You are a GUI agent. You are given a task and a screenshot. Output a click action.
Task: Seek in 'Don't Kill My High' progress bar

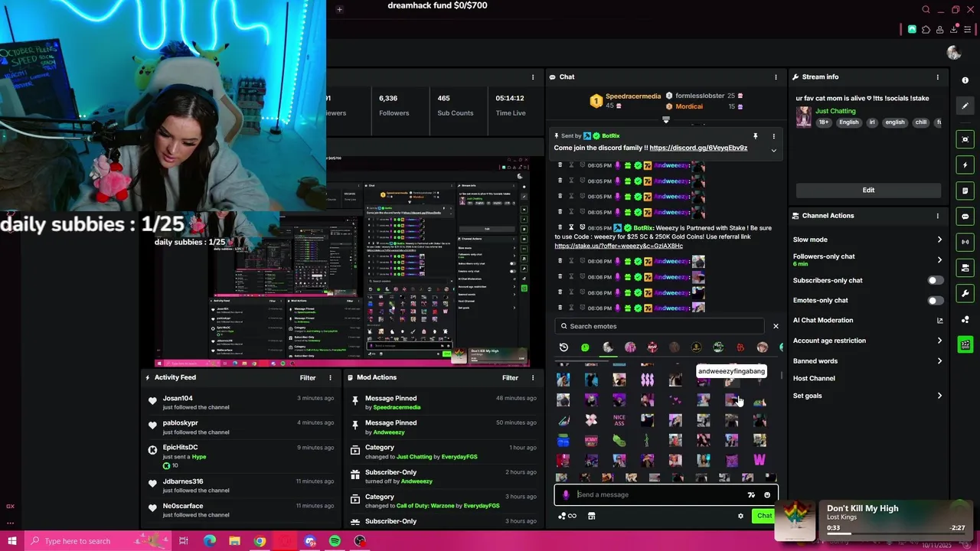tap(895, 534)
